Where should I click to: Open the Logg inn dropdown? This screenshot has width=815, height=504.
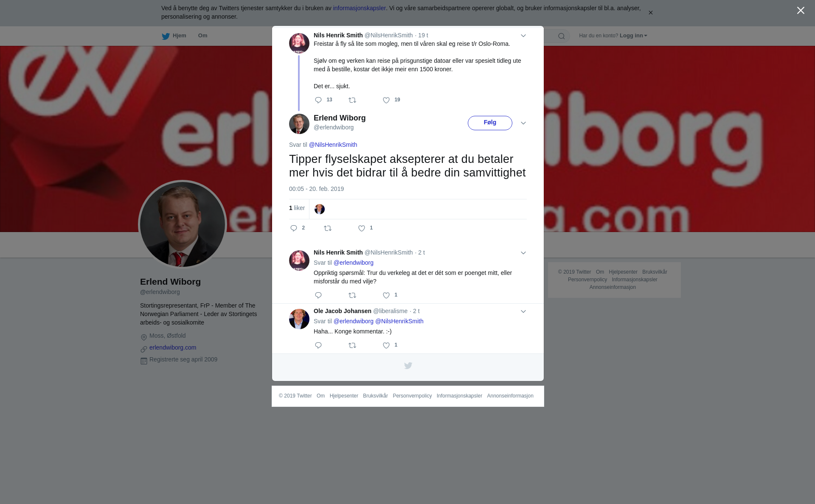click(633, 36)
